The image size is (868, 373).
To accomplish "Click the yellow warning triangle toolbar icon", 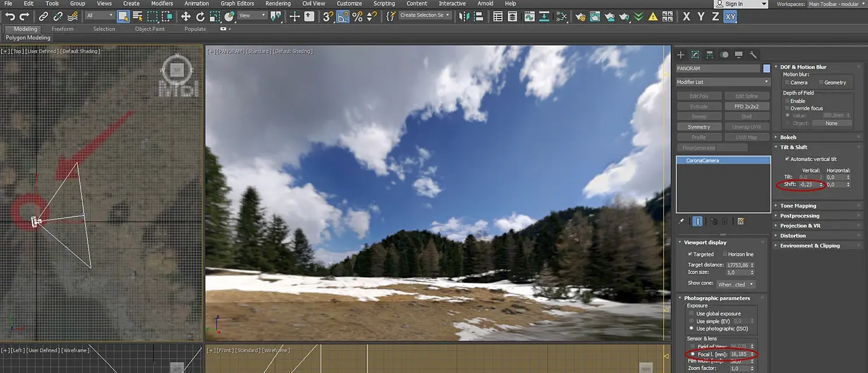I will click(653, 16).
